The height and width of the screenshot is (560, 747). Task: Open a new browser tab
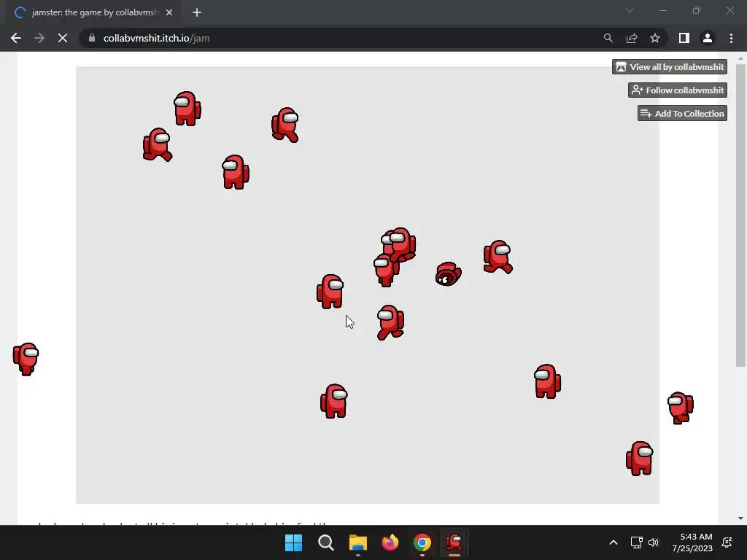pyautogui.click(x=197, y=12)
